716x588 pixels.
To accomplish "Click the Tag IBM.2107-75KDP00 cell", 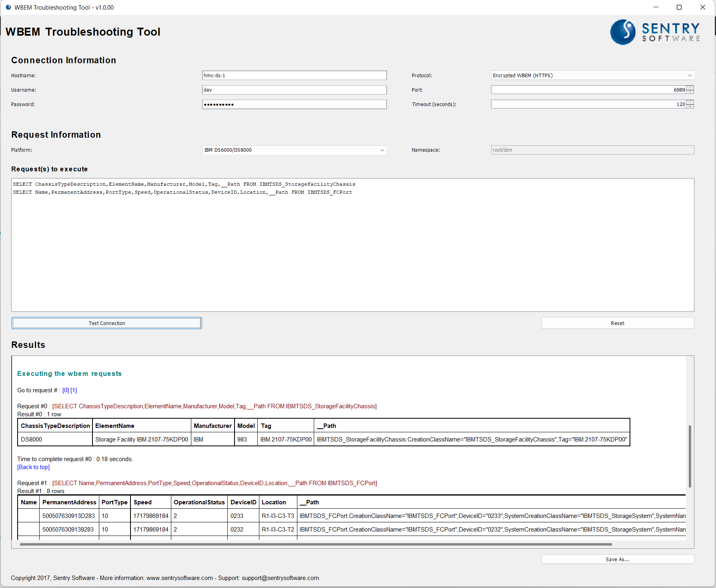I will 286,439.
